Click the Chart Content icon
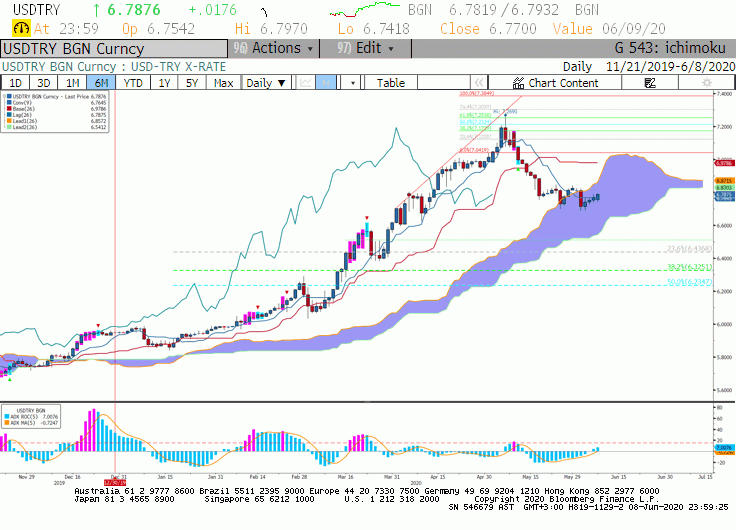 pyautogui.click(x=518, y=83)
